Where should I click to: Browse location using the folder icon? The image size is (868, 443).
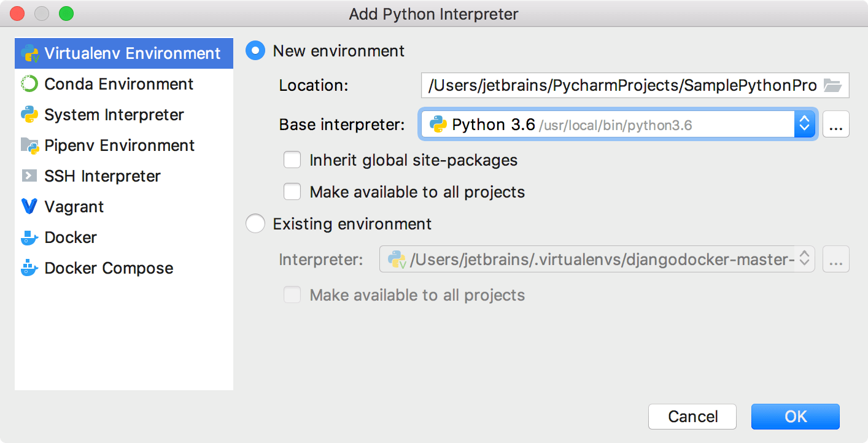pyautogui.click(x=832, y=86)
